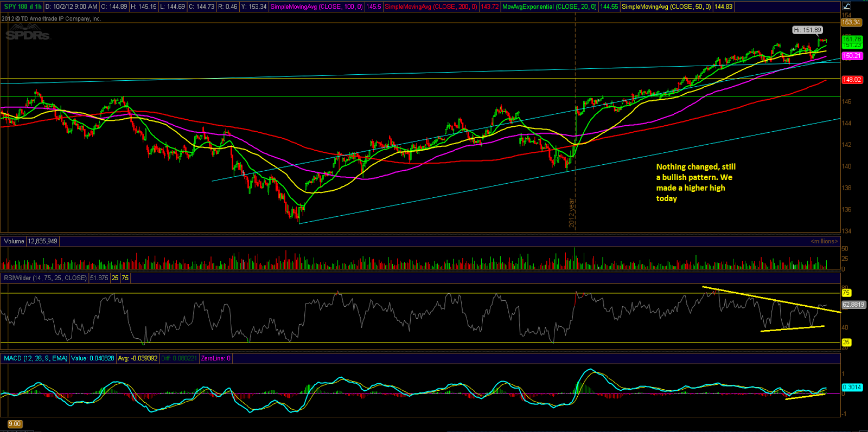Click the 145.5 moving average value

(374, 7)
